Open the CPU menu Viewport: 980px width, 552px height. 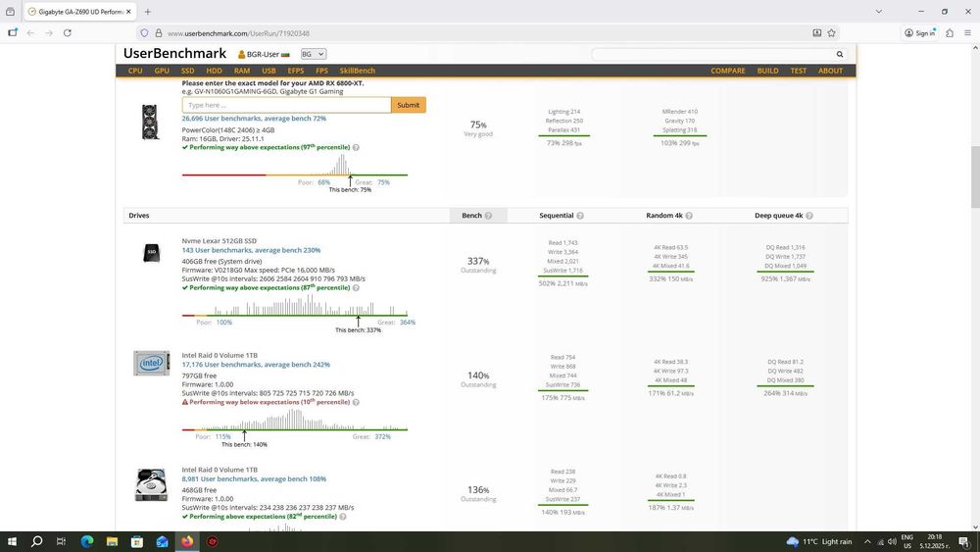tap(135, 71)
